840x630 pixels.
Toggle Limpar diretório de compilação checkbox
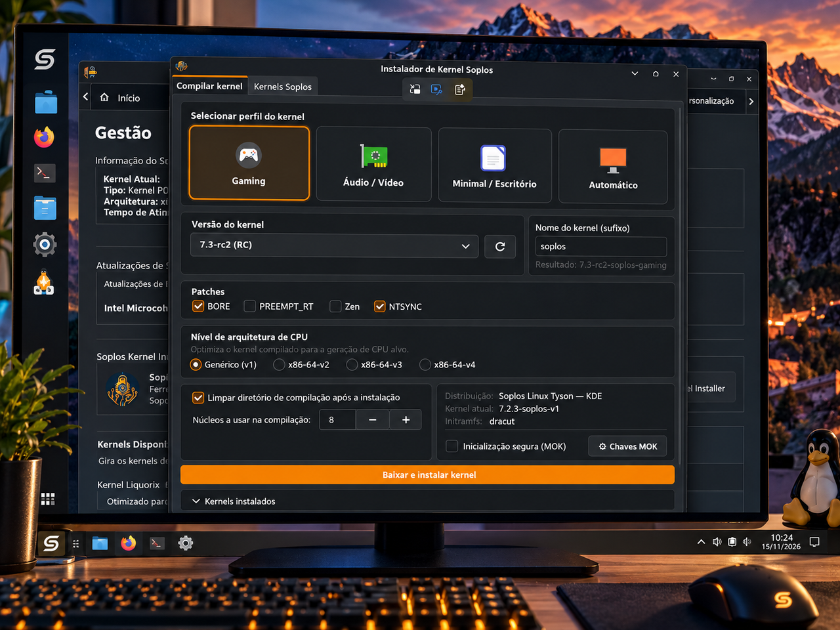[x=198, y=398]
